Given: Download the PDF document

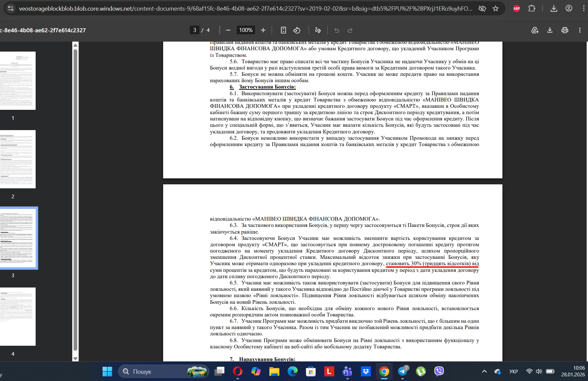Looking at the screenshot, I should point(550,30).
